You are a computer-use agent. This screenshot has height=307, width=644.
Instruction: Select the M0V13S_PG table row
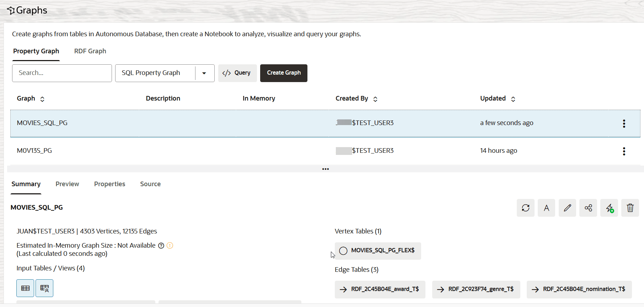pos(325,151)
